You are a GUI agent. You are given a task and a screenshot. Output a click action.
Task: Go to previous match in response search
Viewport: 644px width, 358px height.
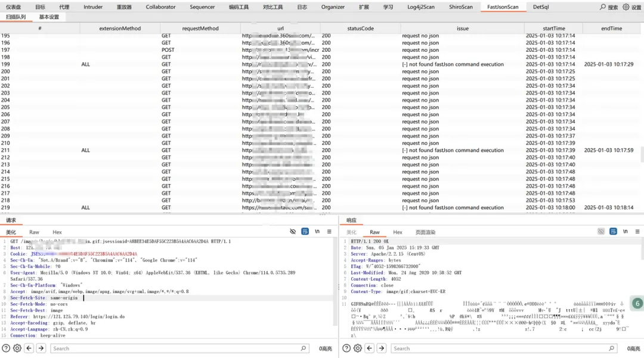tap(370, 348)
